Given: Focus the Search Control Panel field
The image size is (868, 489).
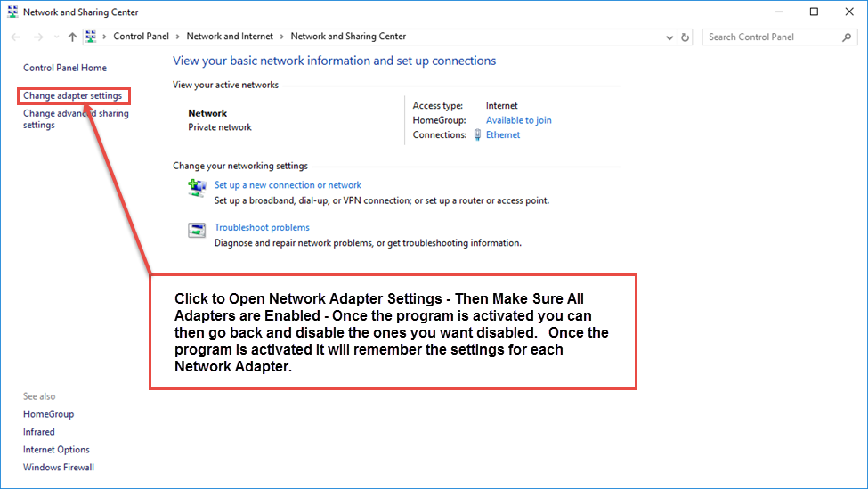Looking at the screenshot, I should point(780,37).
